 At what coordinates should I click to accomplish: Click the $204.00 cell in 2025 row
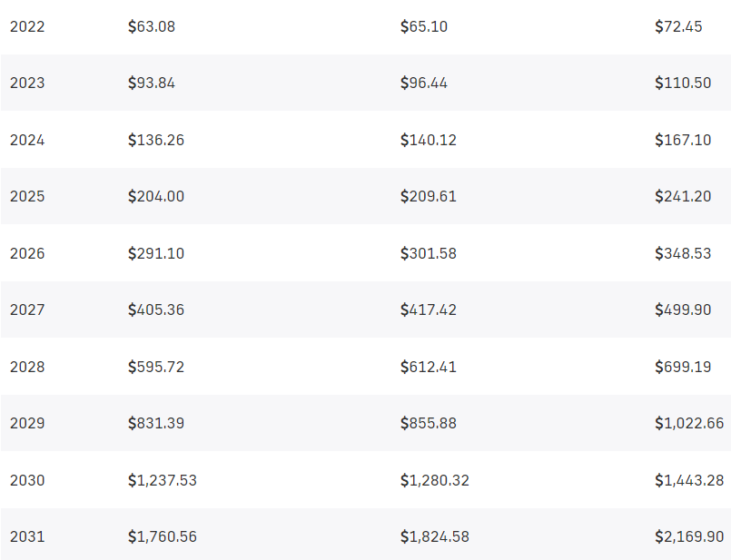point(156,196)
